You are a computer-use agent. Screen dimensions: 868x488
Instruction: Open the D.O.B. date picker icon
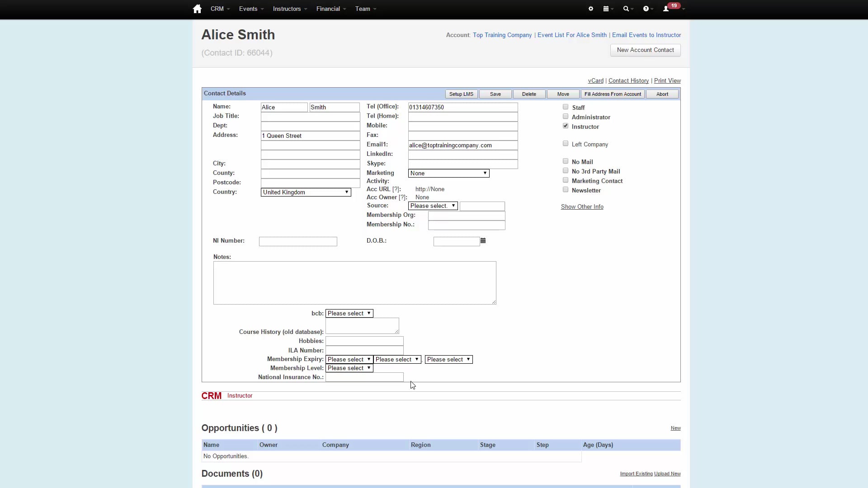tap(483, 241)
